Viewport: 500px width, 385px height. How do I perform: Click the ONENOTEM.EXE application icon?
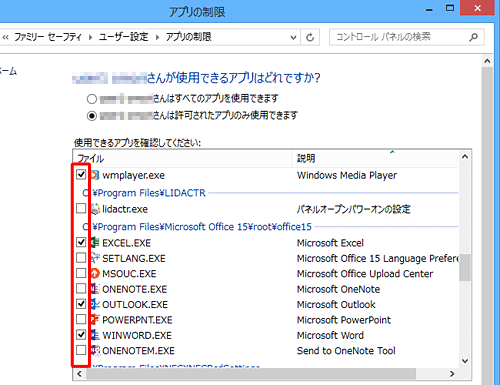pos(95,350)
